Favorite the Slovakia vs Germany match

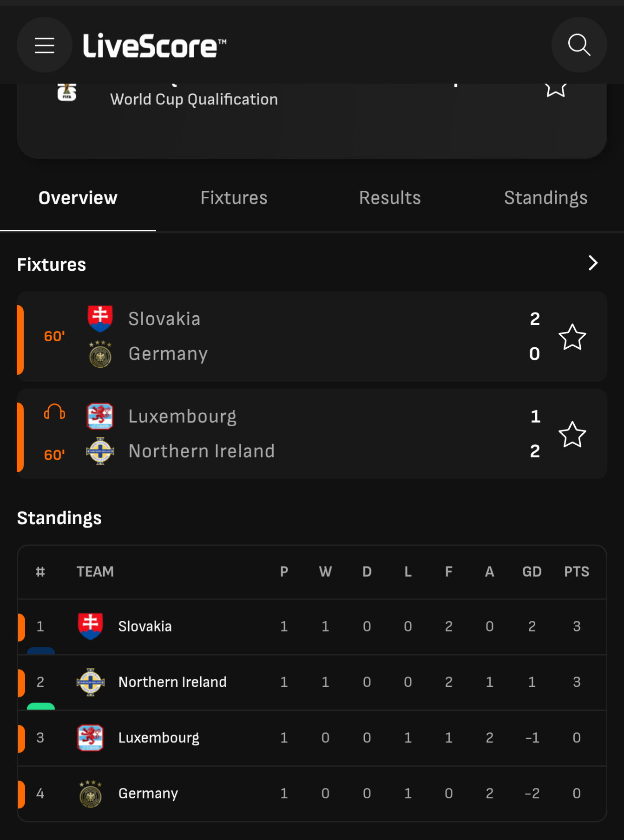point(572,337)
